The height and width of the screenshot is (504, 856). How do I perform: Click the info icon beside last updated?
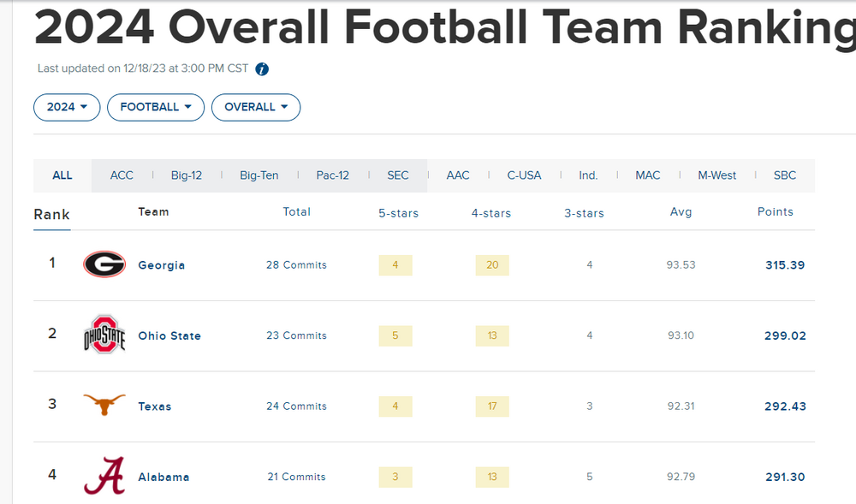coord(262,69)
